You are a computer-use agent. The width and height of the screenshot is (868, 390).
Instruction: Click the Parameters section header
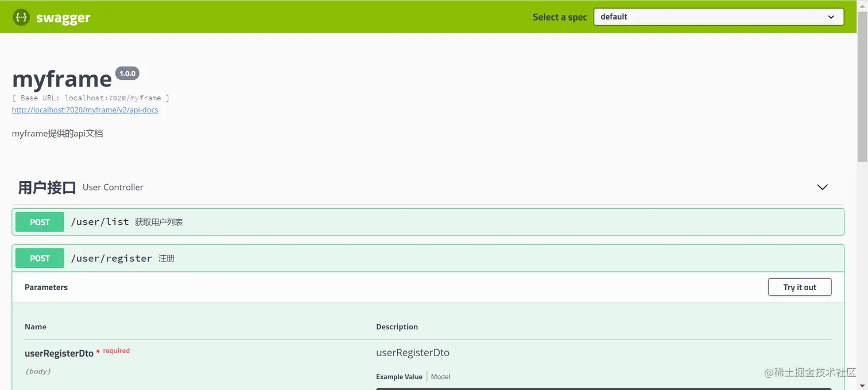46,287
